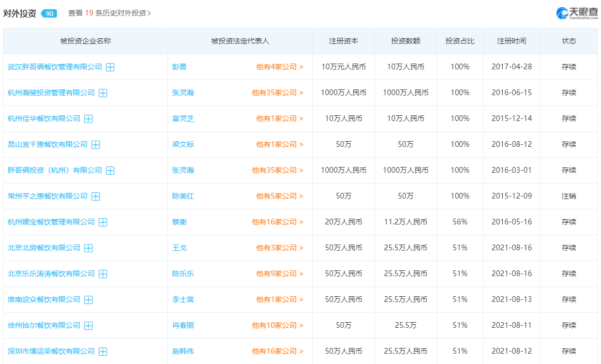Click the 注册资本 column header

(343, 41)
